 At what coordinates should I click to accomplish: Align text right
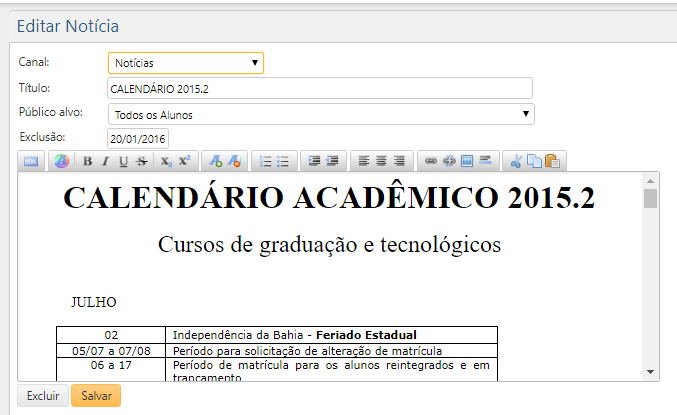pyautogui.click(x=399, y=161)
